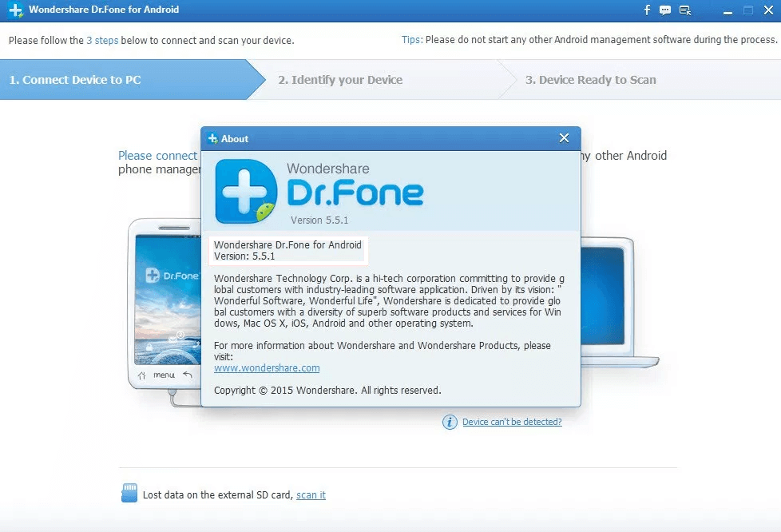This screenshot has height=532, width=781.
Task: Close the About dialog
Action: coord(564,138)
